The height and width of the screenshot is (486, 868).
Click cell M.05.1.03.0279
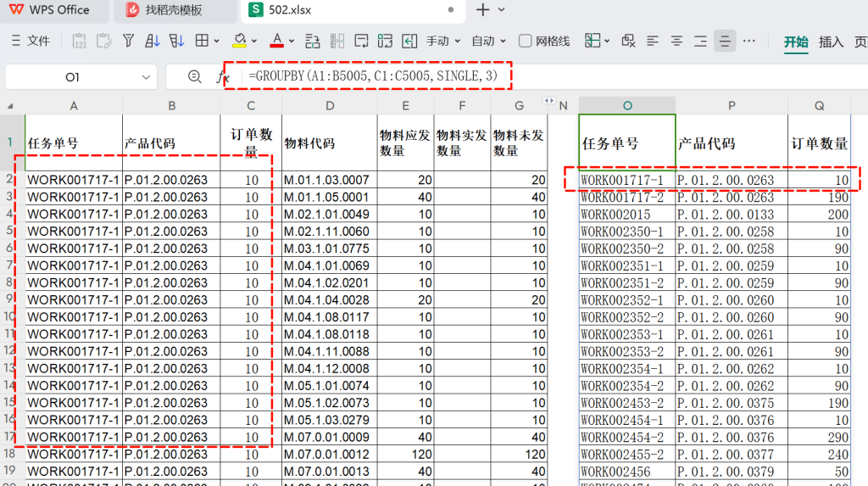[x=330, y=420]
